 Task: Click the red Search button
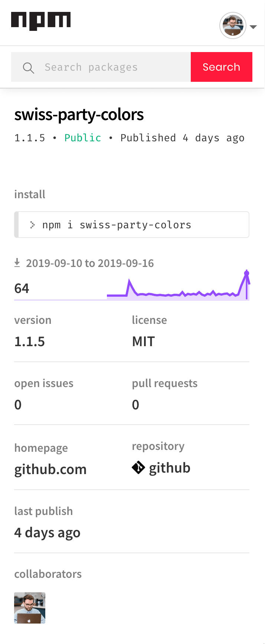(x=222, y=67)
